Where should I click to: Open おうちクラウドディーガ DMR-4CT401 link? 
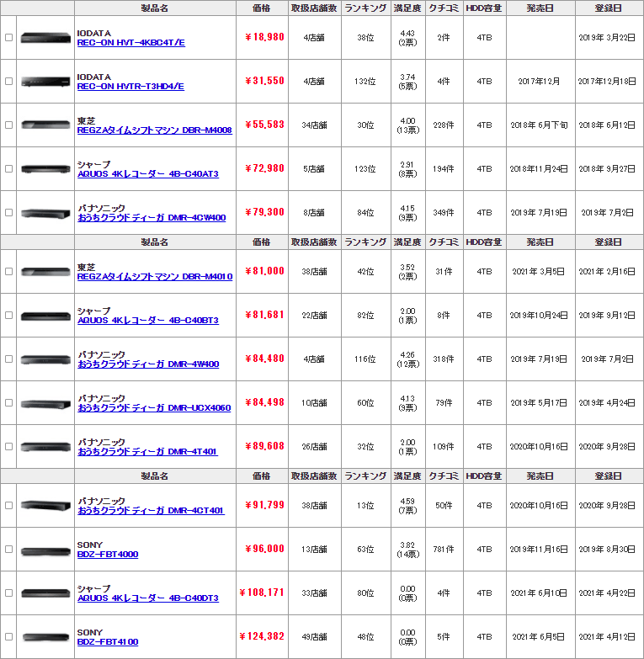coord(151,511)
